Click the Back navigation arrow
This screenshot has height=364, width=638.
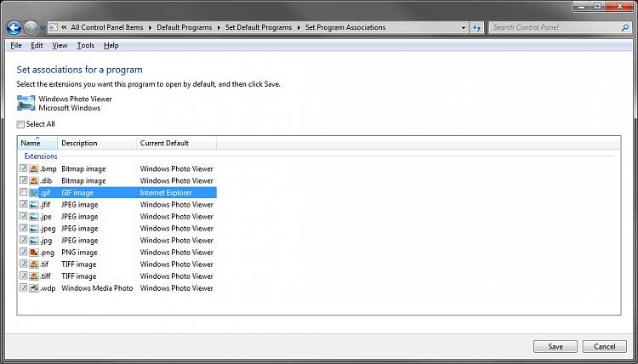tap(14, 28)
